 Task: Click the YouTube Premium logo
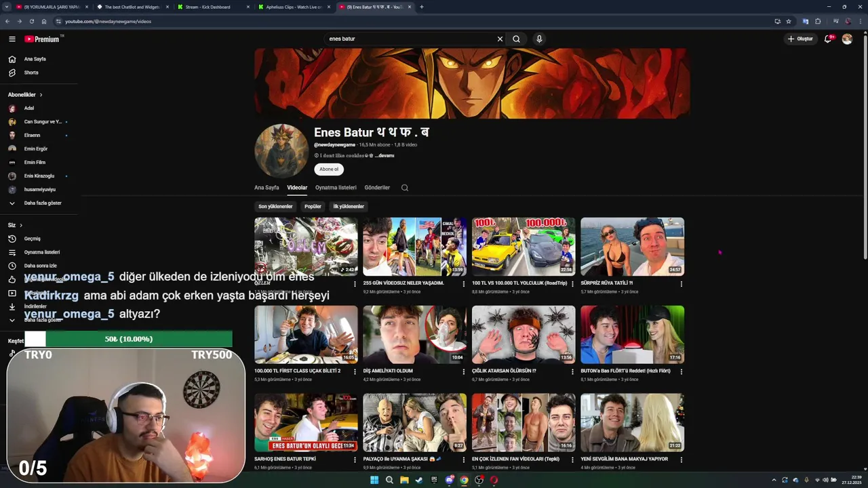43,39
